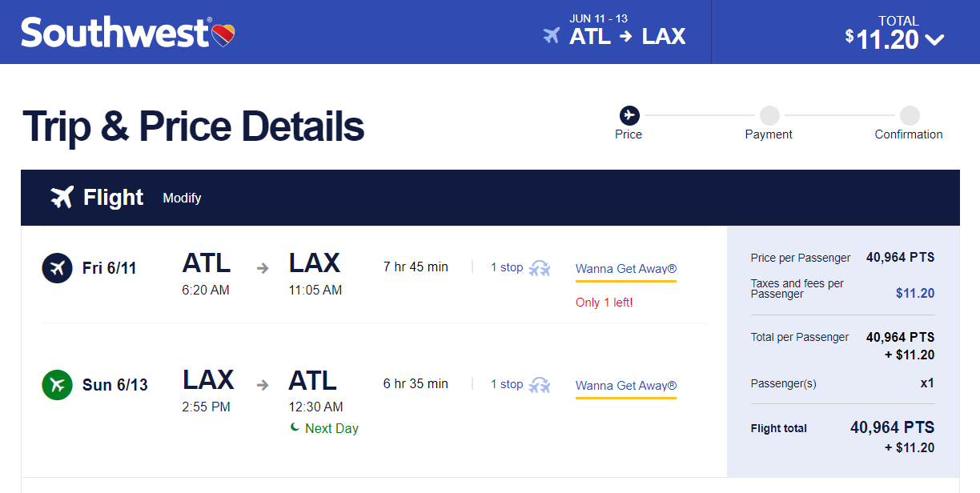Click Wanna Get Away fare on Fri 6/11
The image size is (980, 493).
point(626,269)
